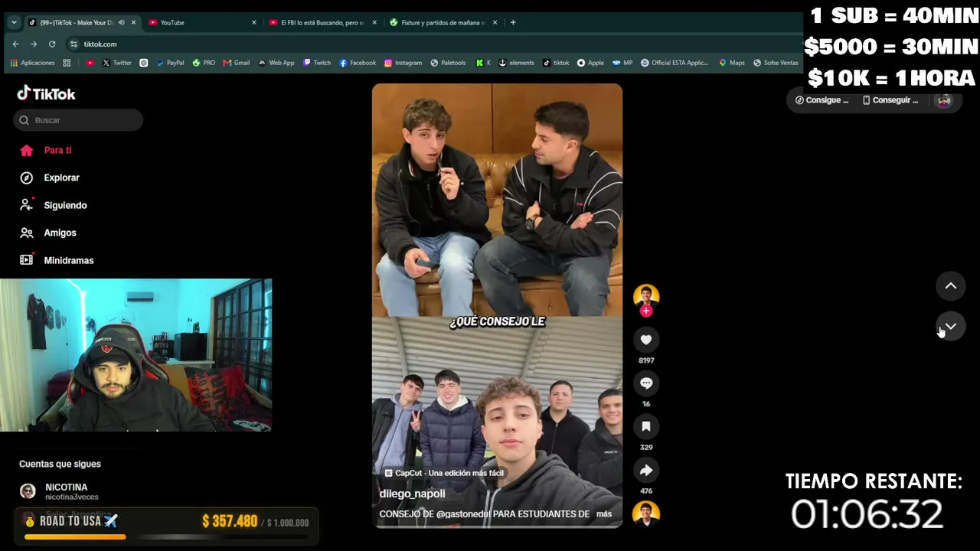Expand the video caption with "más"
Screen dimensions: 980x551
pos(604,514)
